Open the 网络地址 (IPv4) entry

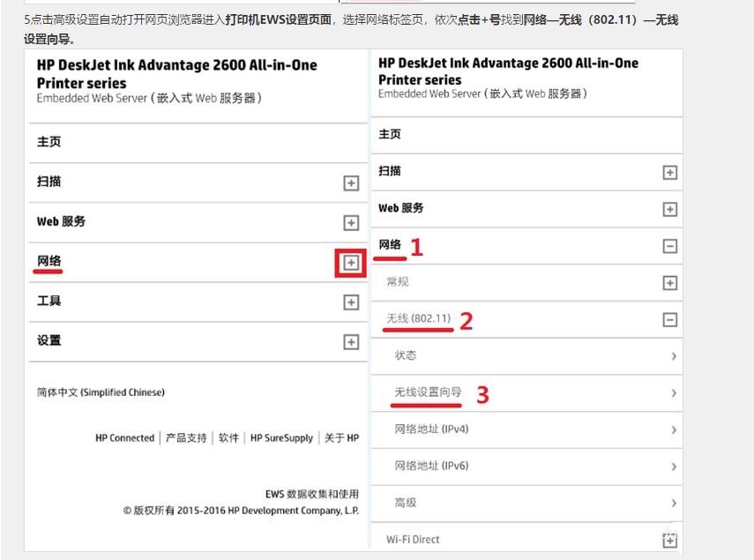[x=431, y=429]
